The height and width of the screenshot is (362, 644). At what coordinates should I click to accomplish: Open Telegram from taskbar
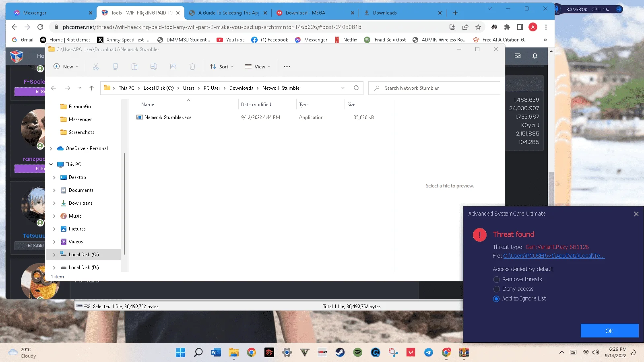[429, 353]
